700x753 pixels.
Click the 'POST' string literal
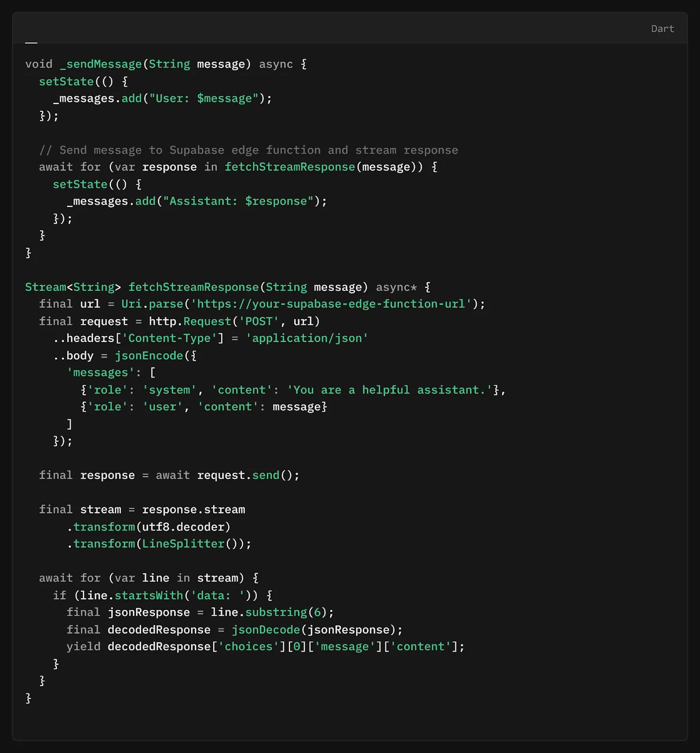[x=259, y=321]
